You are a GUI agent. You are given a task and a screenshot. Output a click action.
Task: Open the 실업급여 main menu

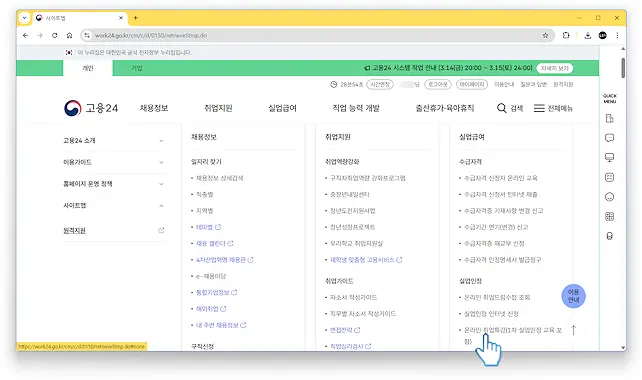pyautogui.click(x=282, y=108)
